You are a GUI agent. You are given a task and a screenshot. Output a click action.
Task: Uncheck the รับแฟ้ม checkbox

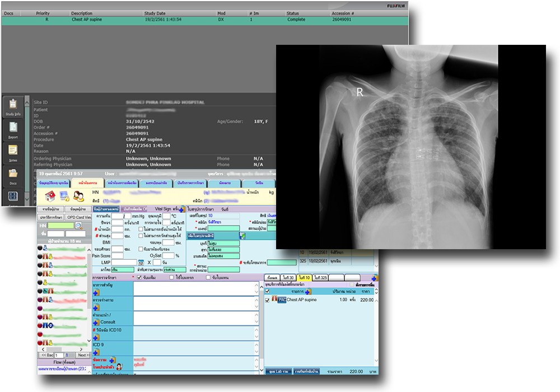tap(139, 277)
